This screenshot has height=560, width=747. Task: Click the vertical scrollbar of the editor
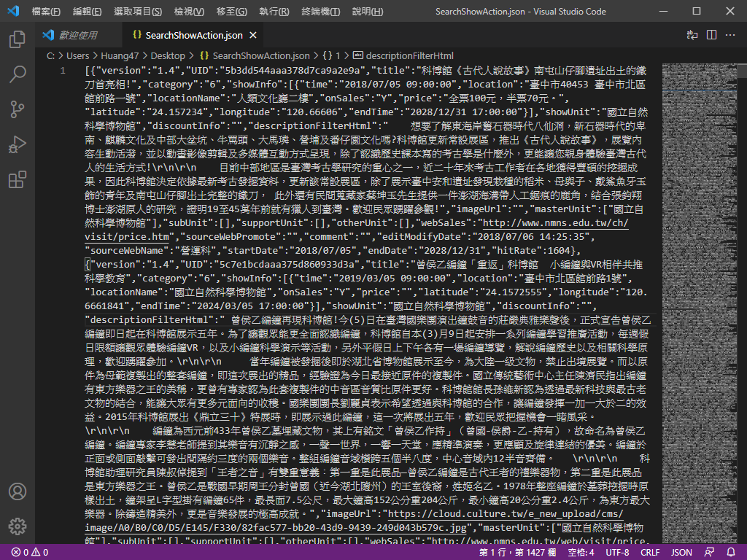coord(742,303)
